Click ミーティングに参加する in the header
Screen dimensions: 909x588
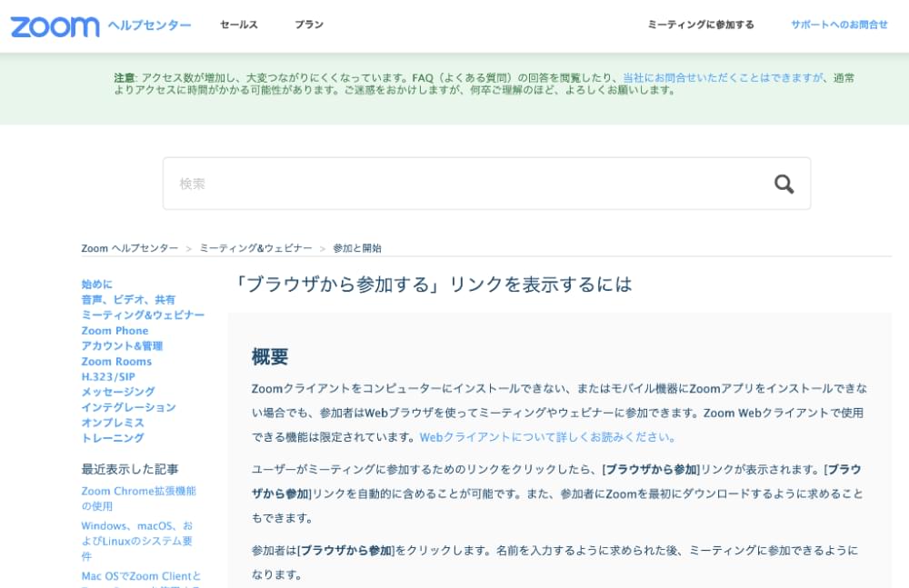point(700,25)
